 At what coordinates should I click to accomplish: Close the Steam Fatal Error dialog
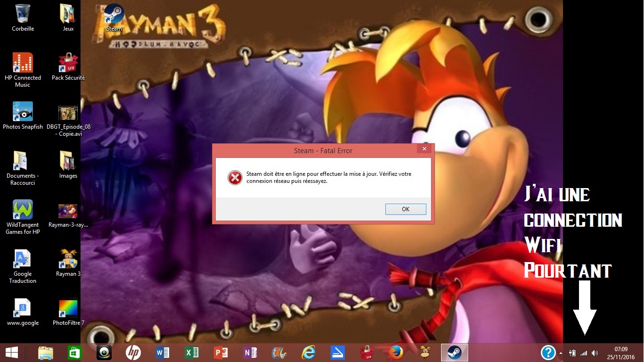coord(424,149)
